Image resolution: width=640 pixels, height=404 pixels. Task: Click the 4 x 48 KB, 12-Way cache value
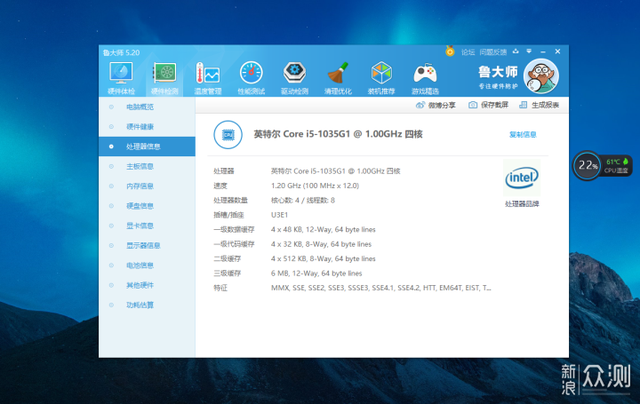(323, 229)
